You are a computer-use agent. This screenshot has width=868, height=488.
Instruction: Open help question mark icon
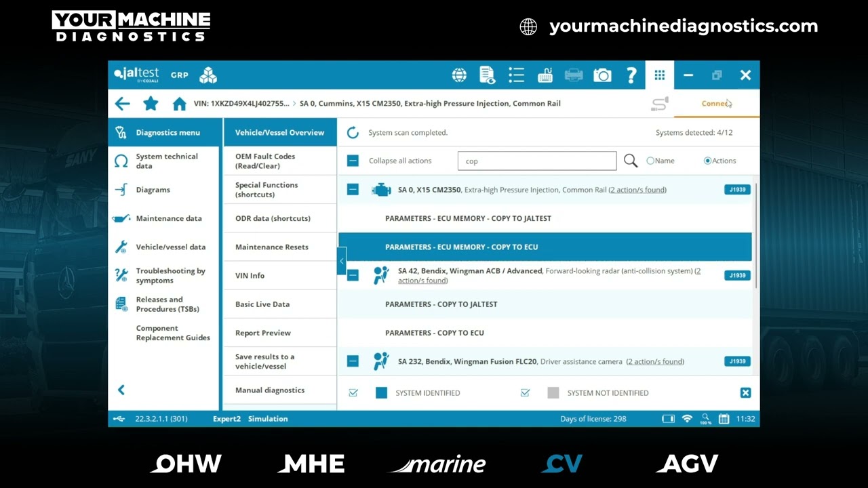click(631, 75)
